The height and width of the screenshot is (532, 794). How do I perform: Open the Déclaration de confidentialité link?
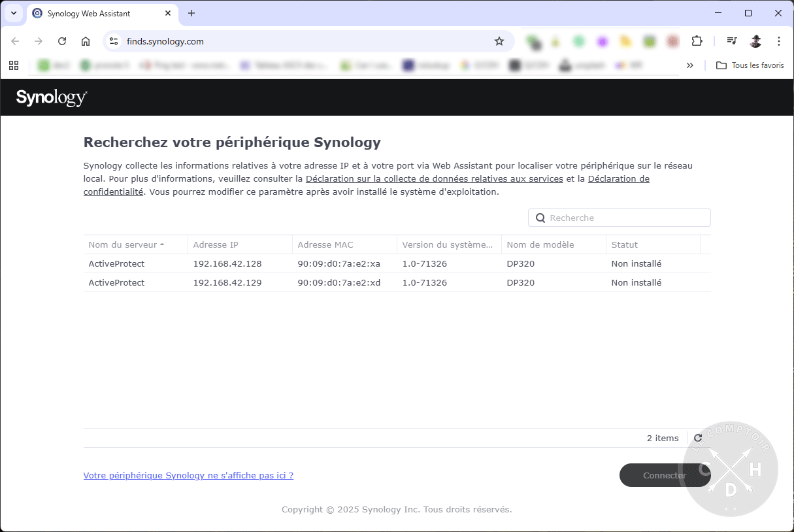click(618, 178)
